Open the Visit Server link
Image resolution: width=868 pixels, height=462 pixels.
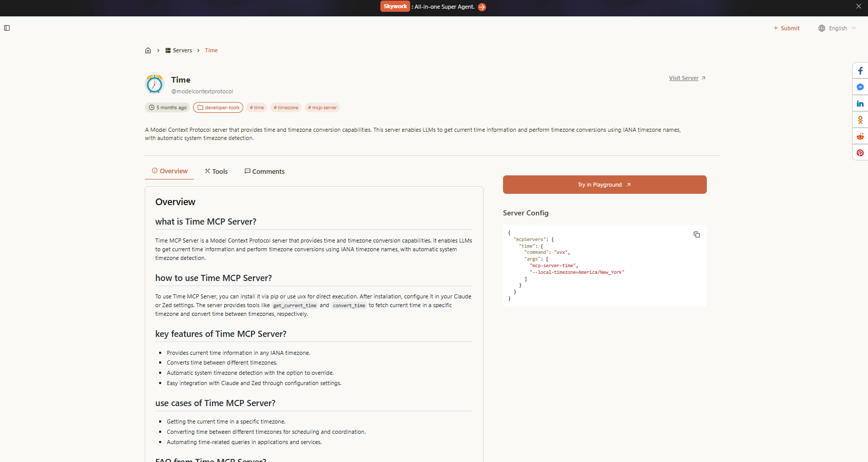(x=687, y=78)
